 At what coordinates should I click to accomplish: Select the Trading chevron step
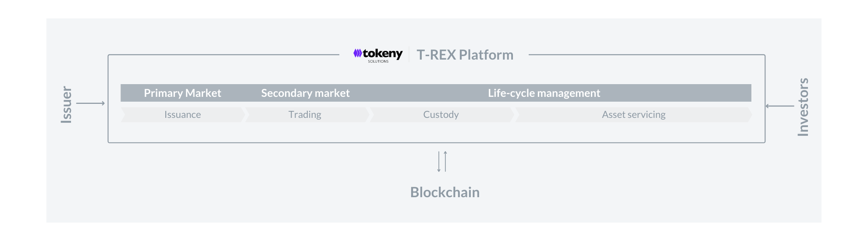[307, 115]
